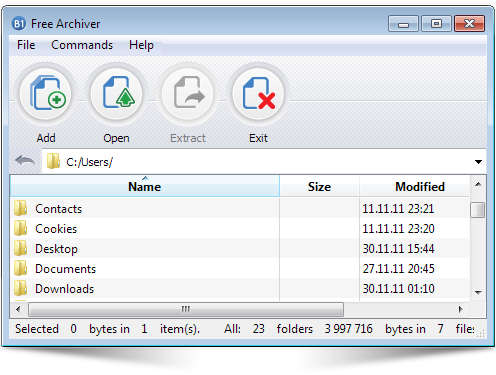Expand the C:/Users/ path dropdown

click(x=478, y=162)
